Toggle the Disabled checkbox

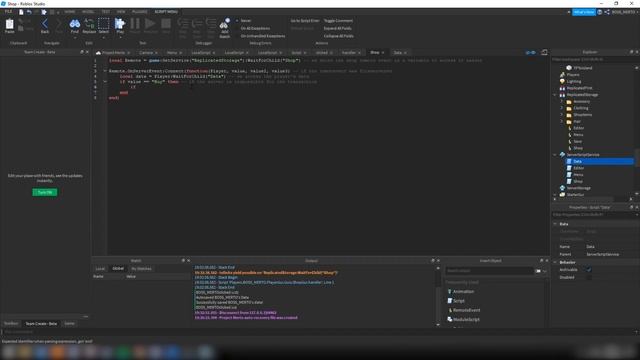coord(589,277)
